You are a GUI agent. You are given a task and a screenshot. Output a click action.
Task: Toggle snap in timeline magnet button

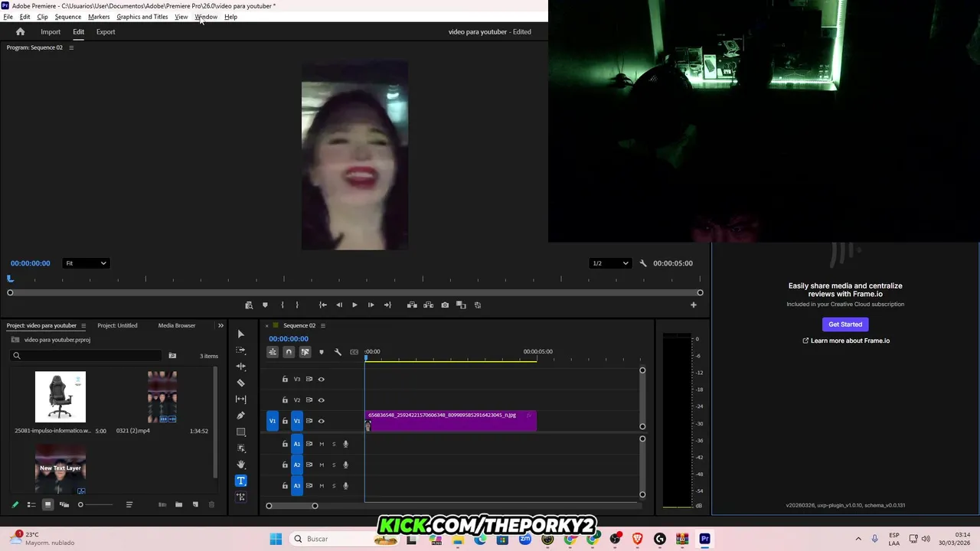(289, 352)
